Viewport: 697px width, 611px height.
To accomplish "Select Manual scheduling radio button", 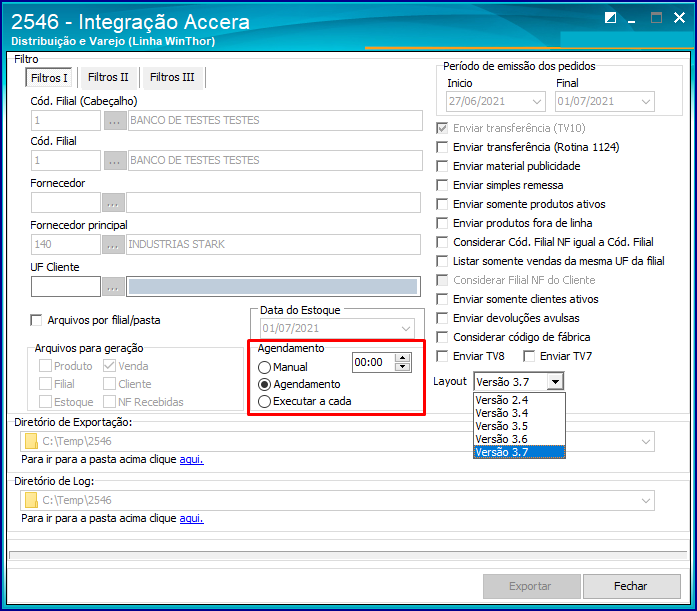I will pyautogui.click(x=264, y=367).
